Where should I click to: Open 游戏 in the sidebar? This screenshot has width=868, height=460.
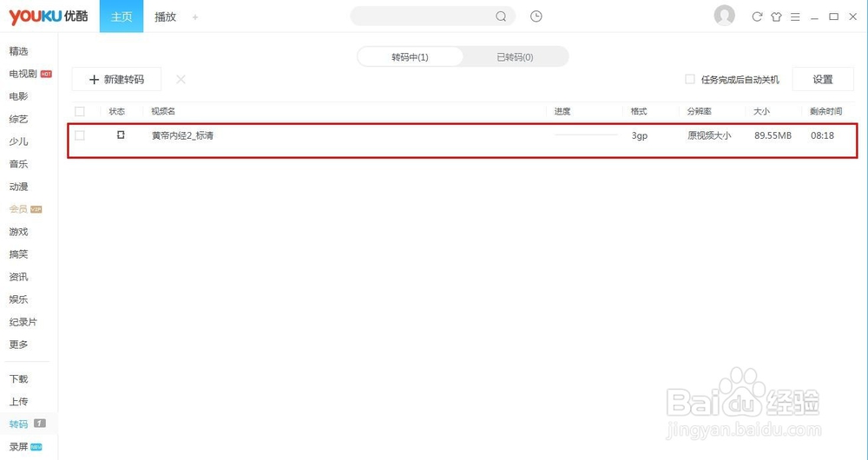pos(18,232)
